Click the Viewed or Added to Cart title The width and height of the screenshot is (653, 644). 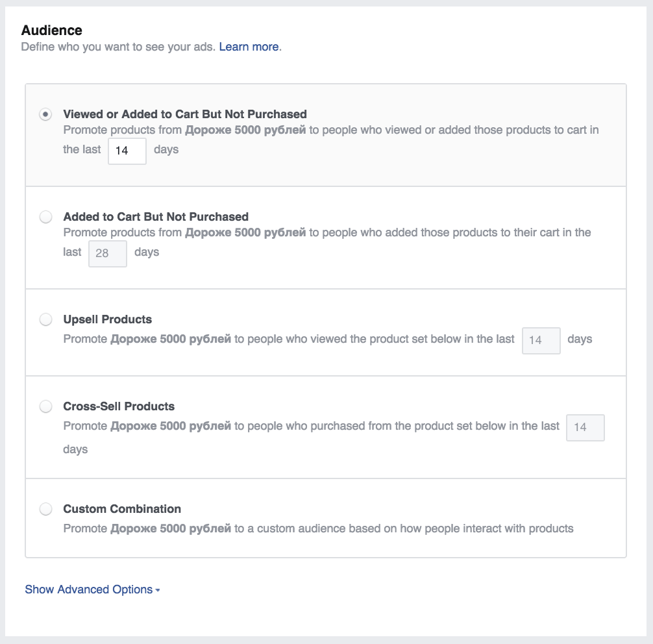[185, 114]
